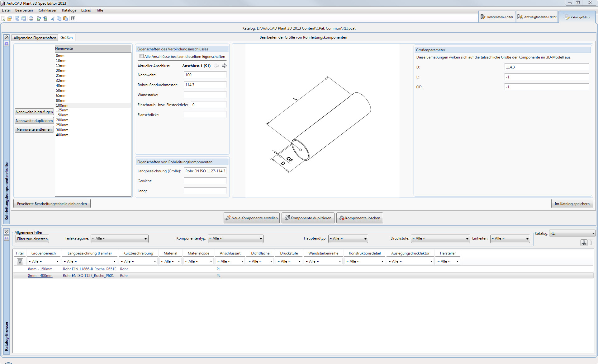598x364 pixels.
Task: Switch to Allgemeine Eigenschaften tab
Action: (x=35, y=38)
